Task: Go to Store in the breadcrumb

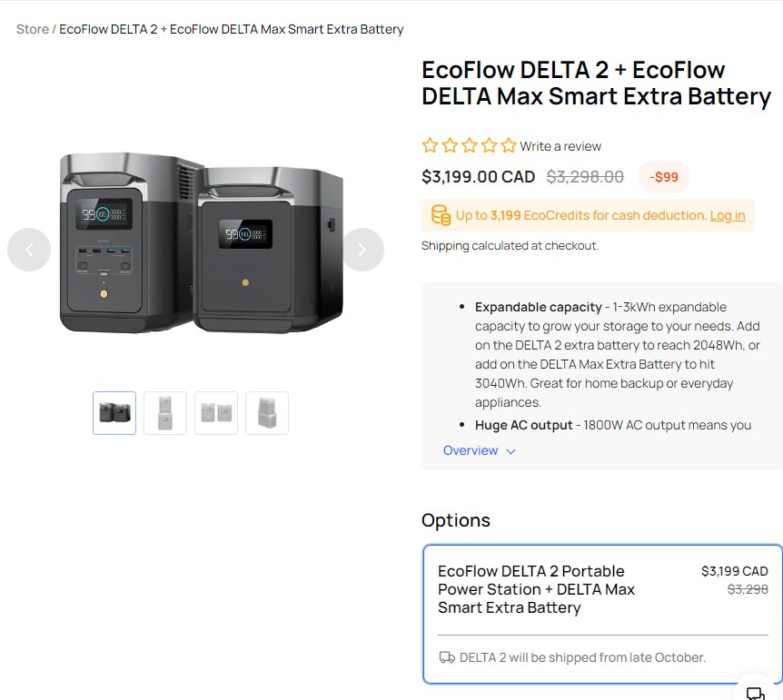Action: [x=33, y=29]
